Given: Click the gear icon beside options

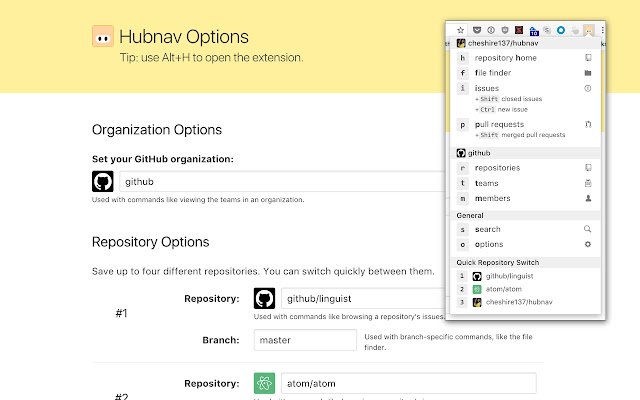Looking at the screenshot, I should pyautogui.click(x=588, y=244).
